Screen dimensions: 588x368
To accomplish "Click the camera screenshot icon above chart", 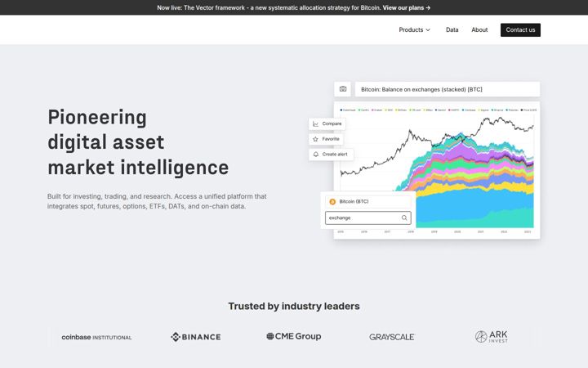I will [343, 89].
